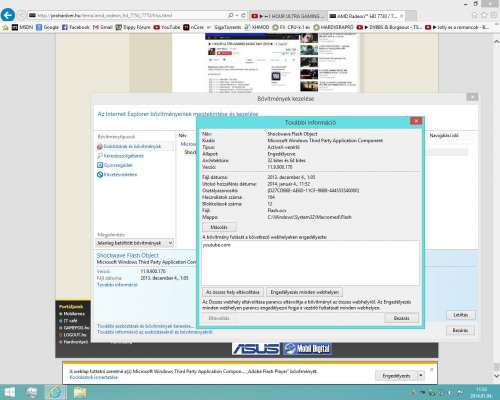
Task: Open the Gmail favorites bar shortcut
Action: (x=102, y=27)
